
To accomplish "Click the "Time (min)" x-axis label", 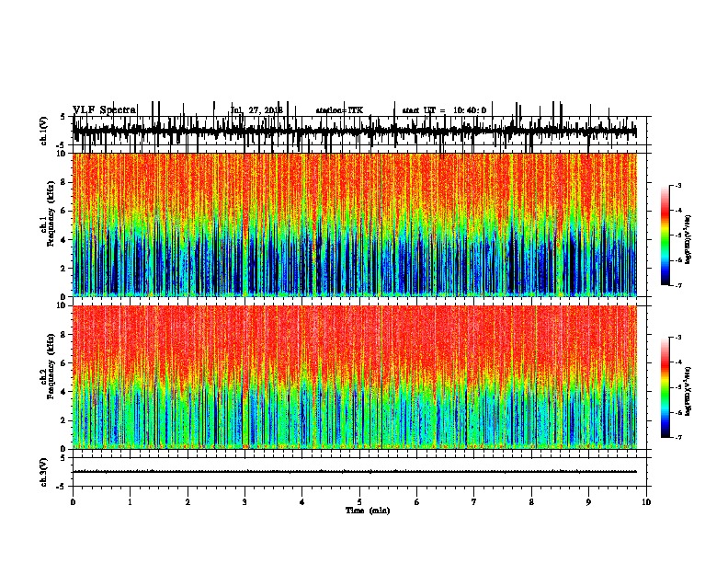I will click(x=368, y=511).
